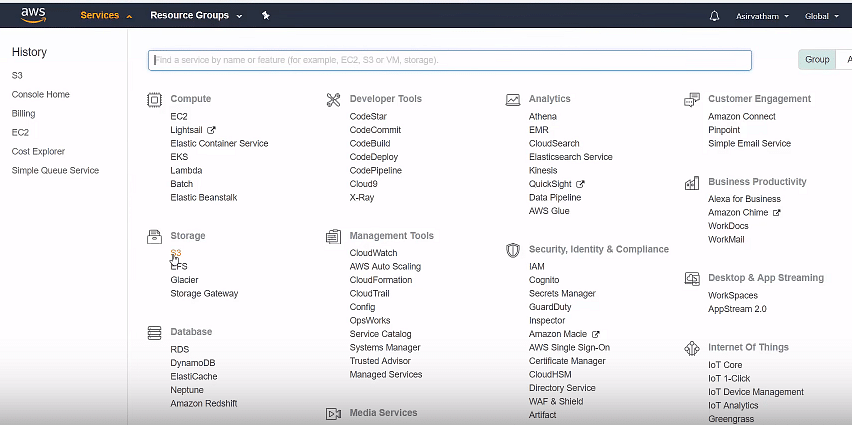This screenshot has width=852, height=425.
Task: Click the pin favorites star icon
Action: [x=266, y=15]
